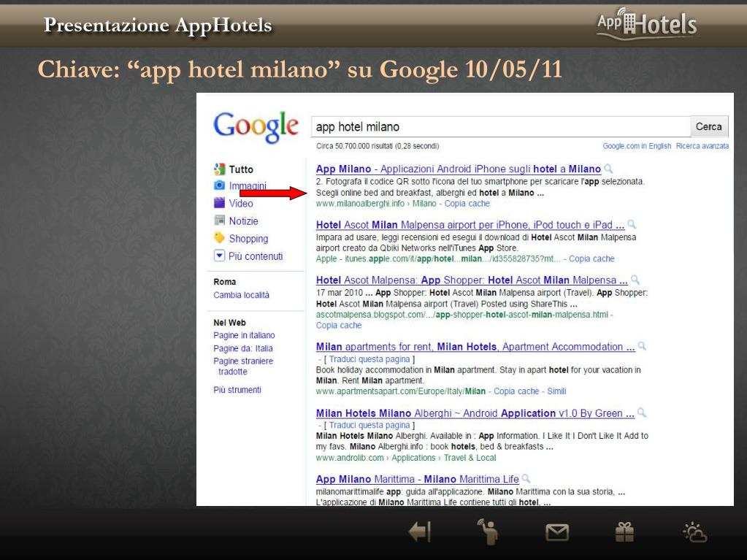Click Milano breadcrumb in milanoalberghi.info URL

coord(424,203)
